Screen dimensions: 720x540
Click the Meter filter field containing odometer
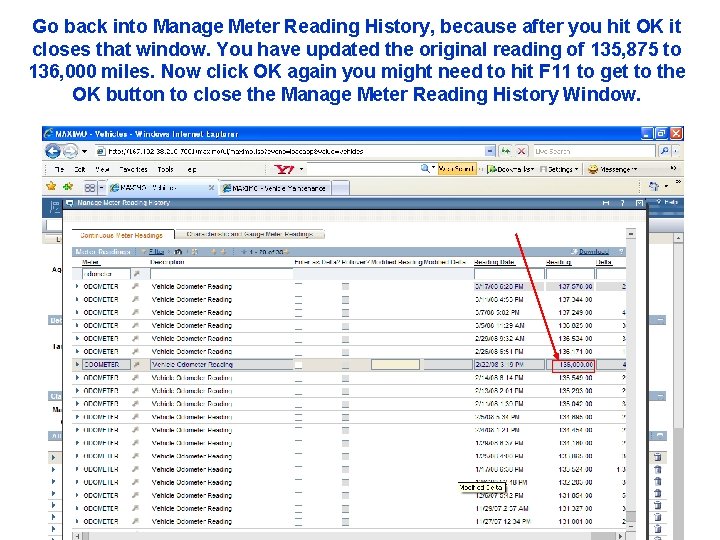point(106,274)
